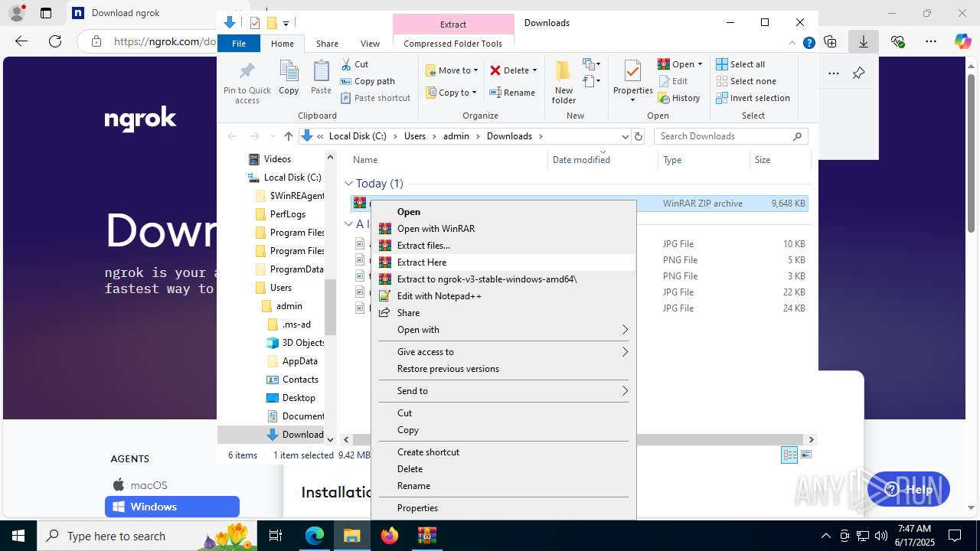Open WinRAR from the taskbar
The height and width of the screenshot is (551, 980).
426,536
